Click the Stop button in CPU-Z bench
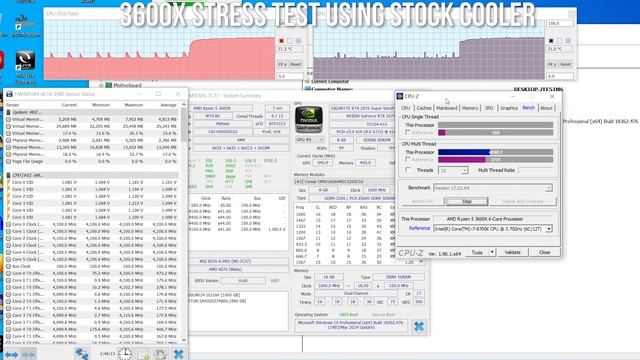 pyautogui.click(x=467, y=202)
